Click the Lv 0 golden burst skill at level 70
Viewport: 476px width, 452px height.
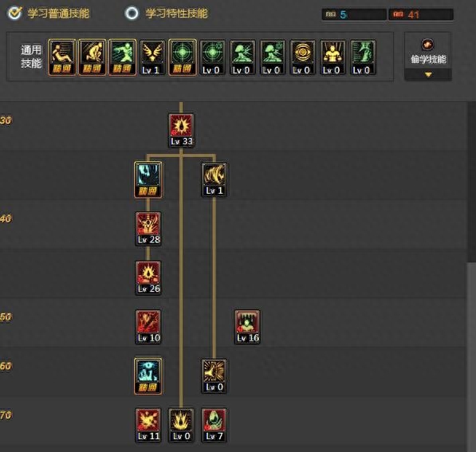coord(181,425)
